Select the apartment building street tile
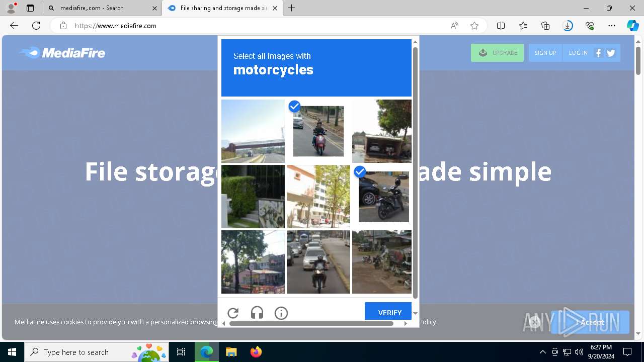644x362 pixels. coord(318,197)
